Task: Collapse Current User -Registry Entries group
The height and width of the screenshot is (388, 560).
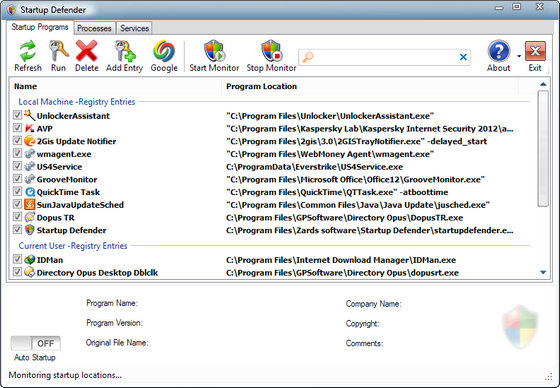Action: [x=73, y=246]
